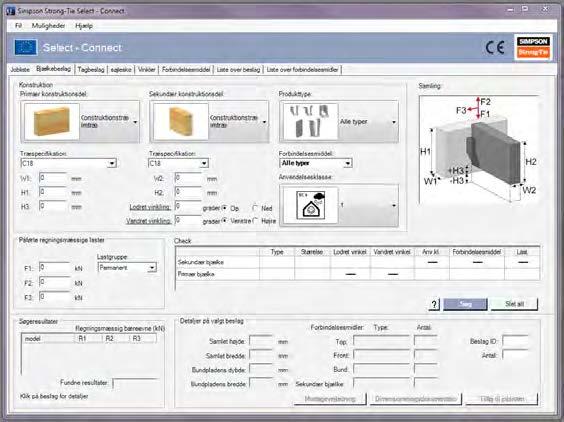Click the H1 input field
The image size is (564, 422).
click(x=53, y=192)
